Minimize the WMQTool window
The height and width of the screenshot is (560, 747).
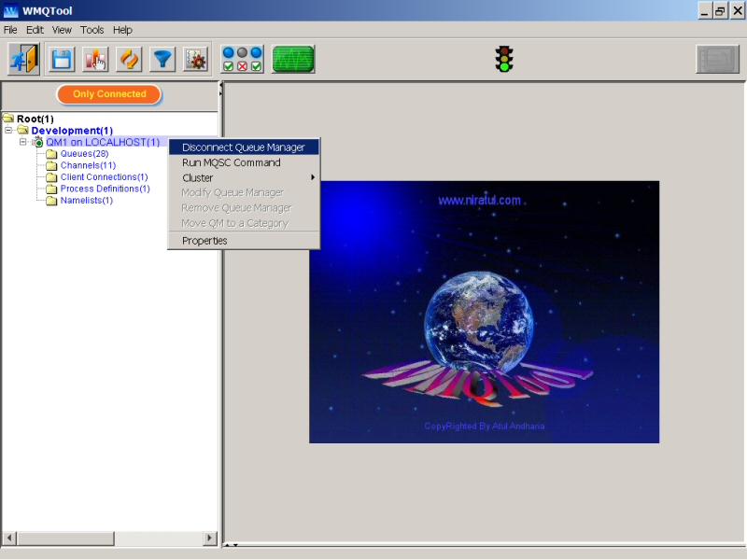pyautogui.click(x=705, y=11)
